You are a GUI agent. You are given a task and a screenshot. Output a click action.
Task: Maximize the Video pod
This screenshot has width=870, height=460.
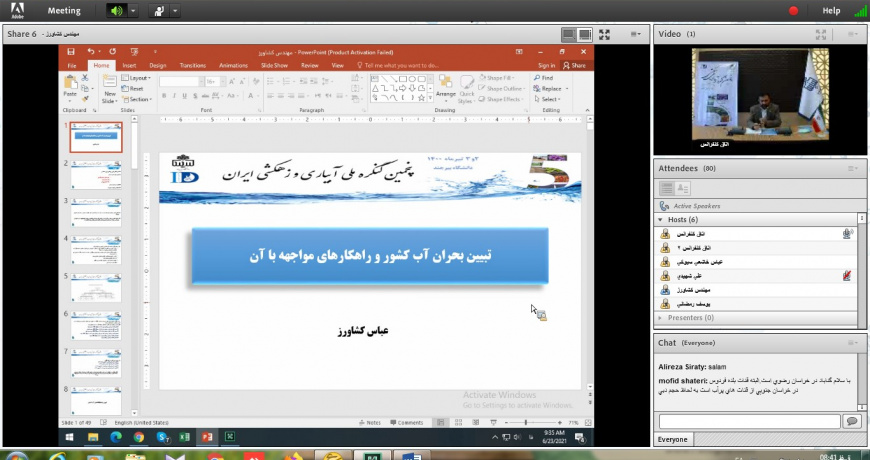click(x=821, y=34)
